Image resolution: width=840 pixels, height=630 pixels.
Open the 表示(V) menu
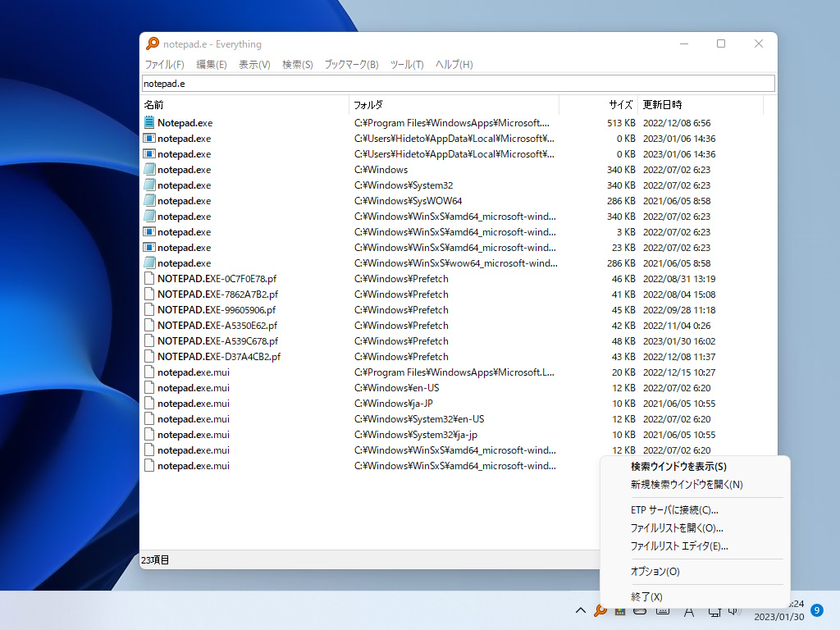pyautogui.click(x=254, y=64)
